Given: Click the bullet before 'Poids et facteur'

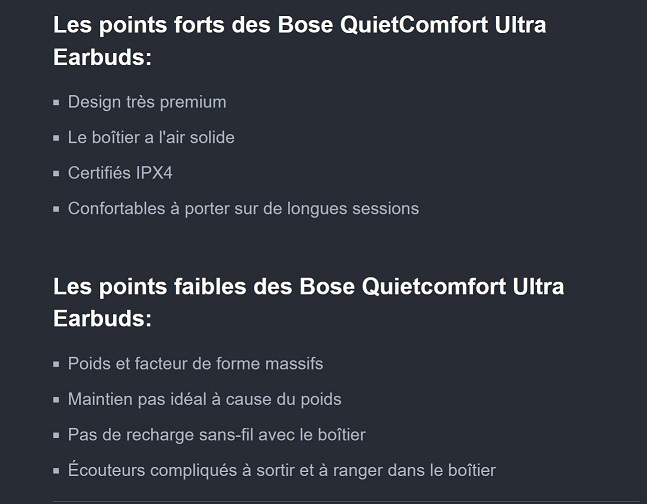Looking at the screenshot, I should [x=57, y=365].
